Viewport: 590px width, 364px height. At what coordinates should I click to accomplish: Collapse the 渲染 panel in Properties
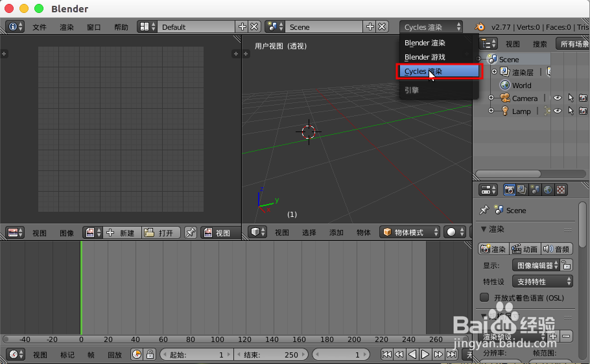484,229
